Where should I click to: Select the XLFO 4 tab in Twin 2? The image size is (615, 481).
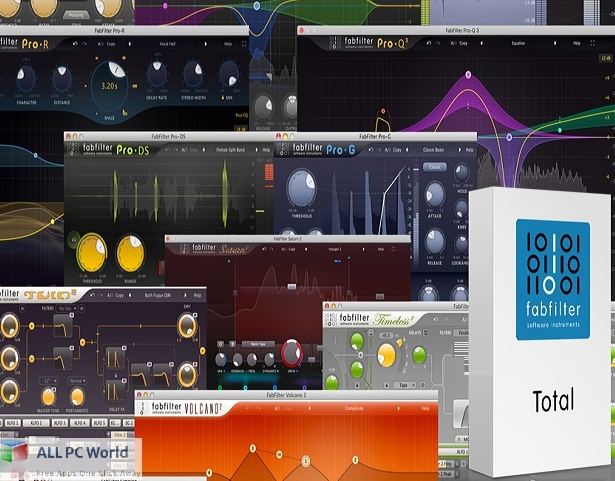[80, 423]
